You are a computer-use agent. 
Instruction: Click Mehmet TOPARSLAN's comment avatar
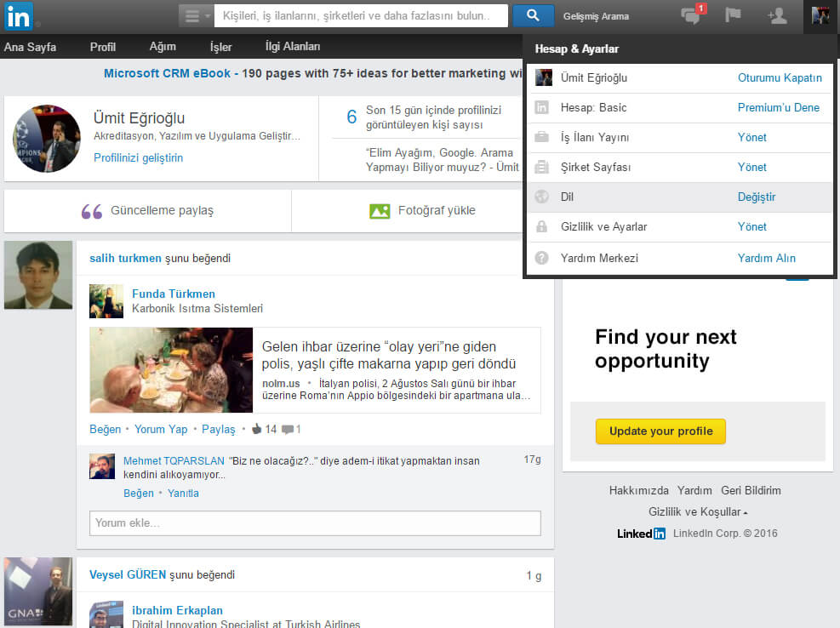[x=102, y=466]
